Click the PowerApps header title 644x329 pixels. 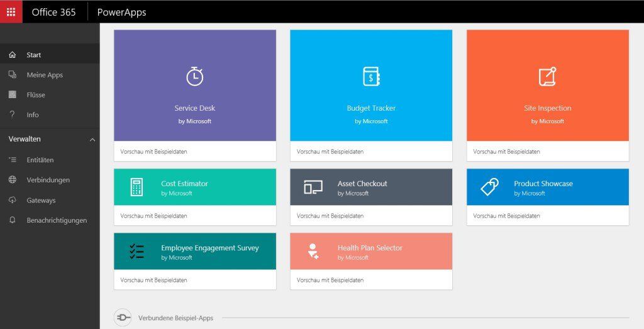coord(121,13)
